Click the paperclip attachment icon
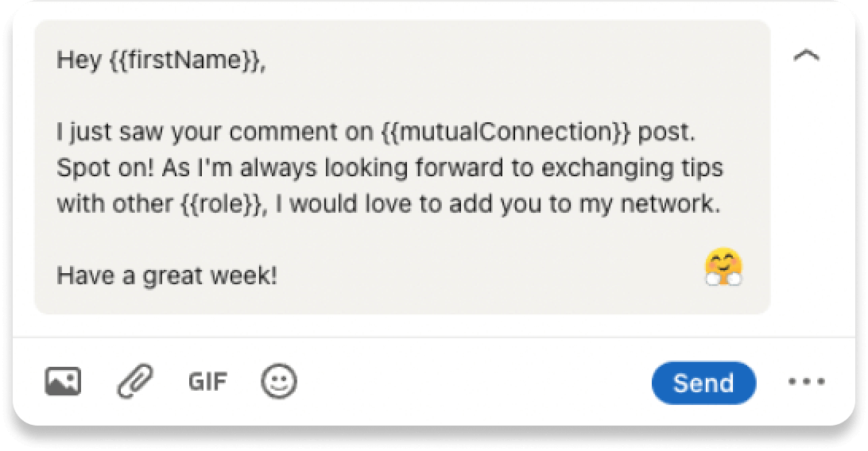The image size is (868, 451). pos(134,383)
